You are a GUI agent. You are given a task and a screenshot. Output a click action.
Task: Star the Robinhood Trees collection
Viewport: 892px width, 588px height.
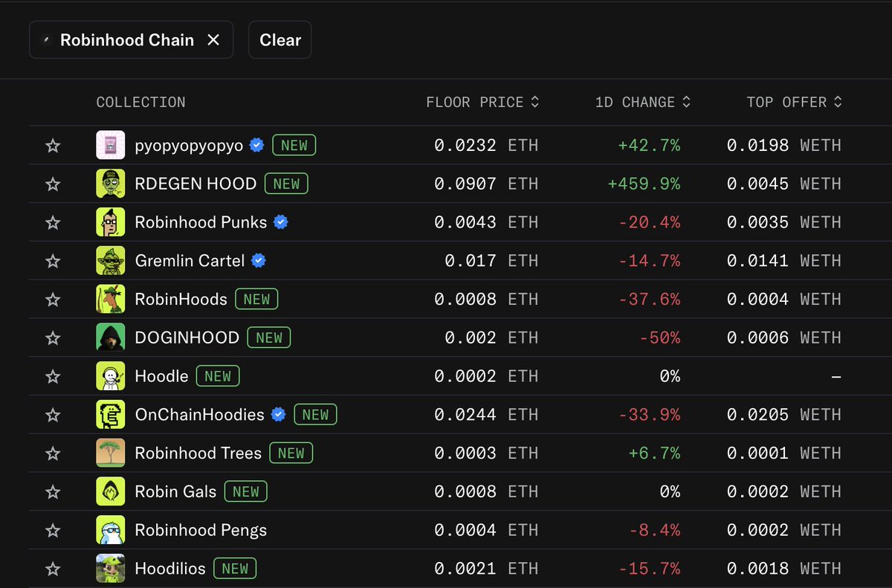(x=53, y=453)
